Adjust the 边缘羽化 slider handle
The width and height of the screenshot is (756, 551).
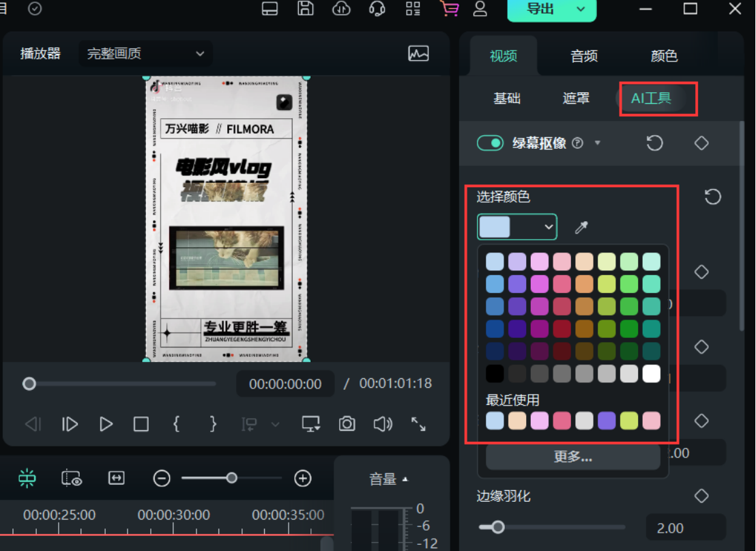point(497,527)
